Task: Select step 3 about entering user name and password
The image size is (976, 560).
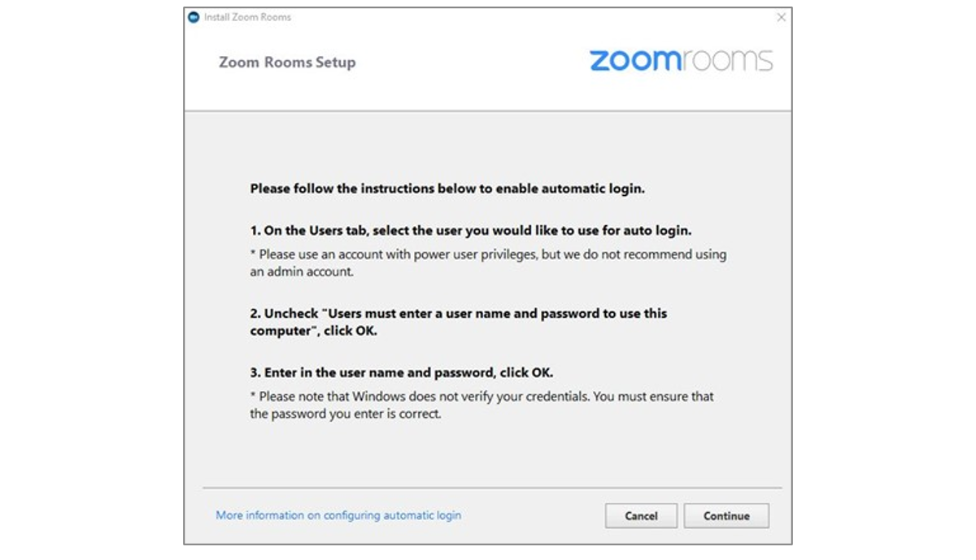Action: (x=402, y=373)
